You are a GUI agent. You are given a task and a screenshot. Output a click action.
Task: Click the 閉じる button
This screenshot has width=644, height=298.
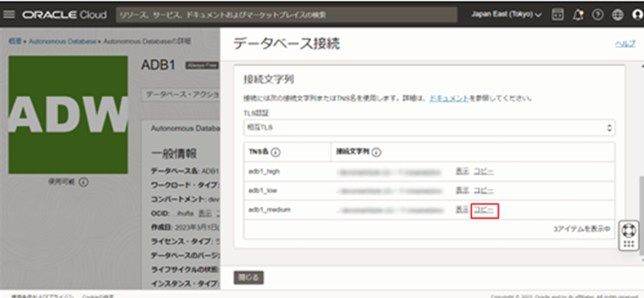click(x=249, y=278)
